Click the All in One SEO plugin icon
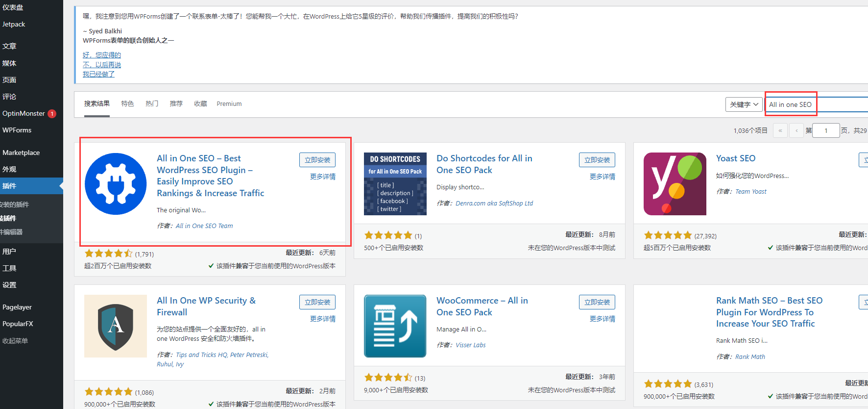Image resolution: width=868 pixels, height=409 pixels. (116, 184)
